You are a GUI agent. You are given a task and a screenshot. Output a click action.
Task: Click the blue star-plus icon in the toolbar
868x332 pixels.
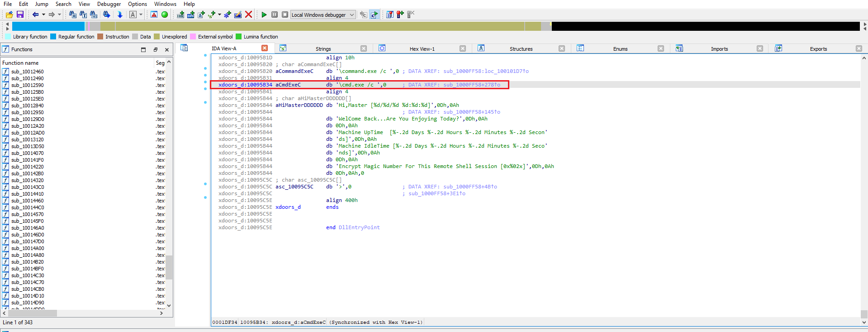click(x=227, y=14)
